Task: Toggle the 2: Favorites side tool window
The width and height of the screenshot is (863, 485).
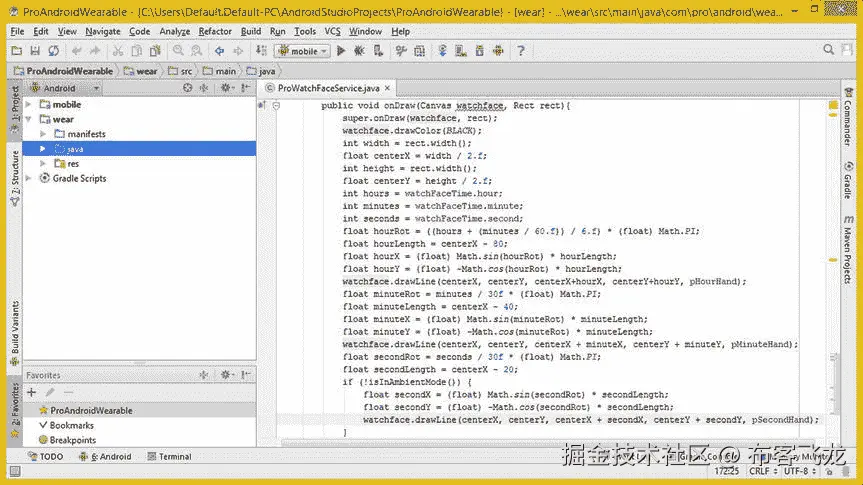Action: [x=15, y=411]
